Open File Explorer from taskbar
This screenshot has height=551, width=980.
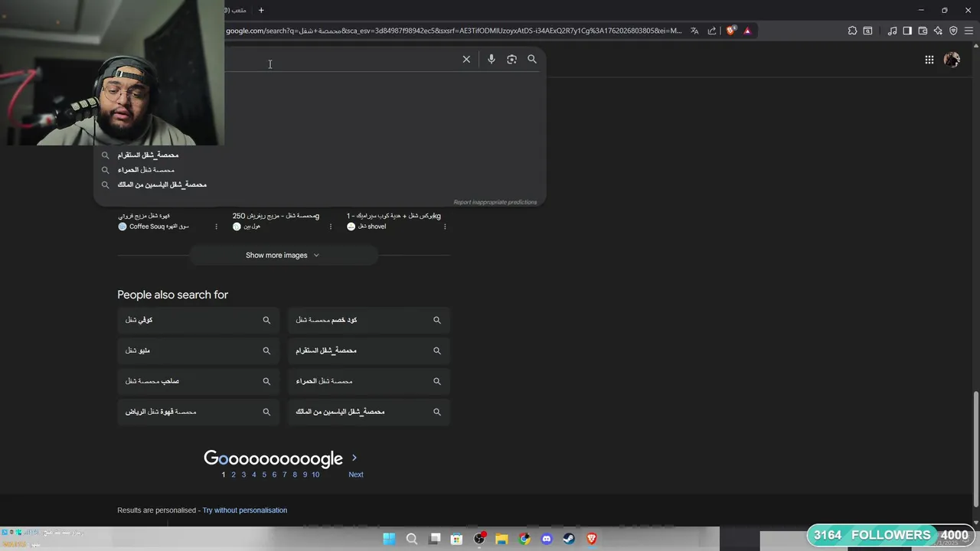click(501, 539)
